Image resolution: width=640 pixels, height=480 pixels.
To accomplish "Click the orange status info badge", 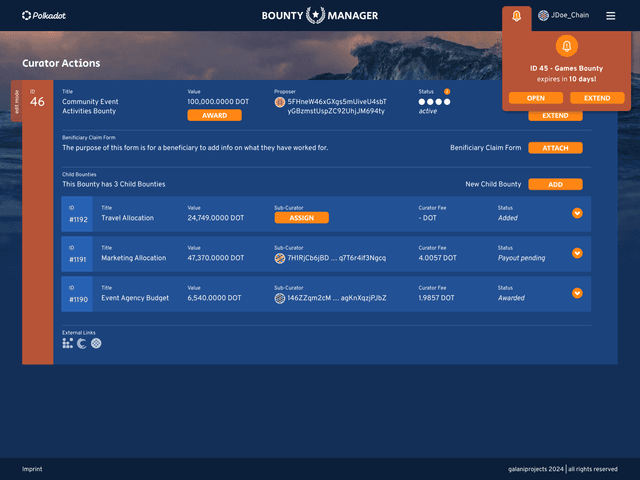I will (x=447, y=92).
